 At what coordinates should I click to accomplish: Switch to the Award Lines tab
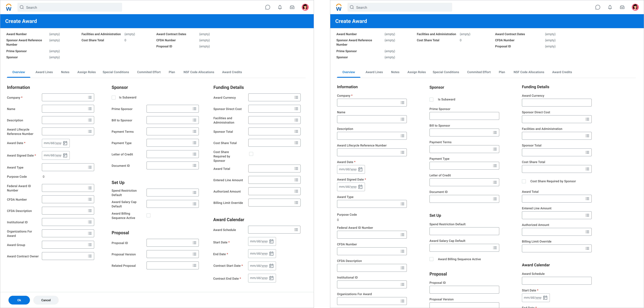click(x=44, y=72)
